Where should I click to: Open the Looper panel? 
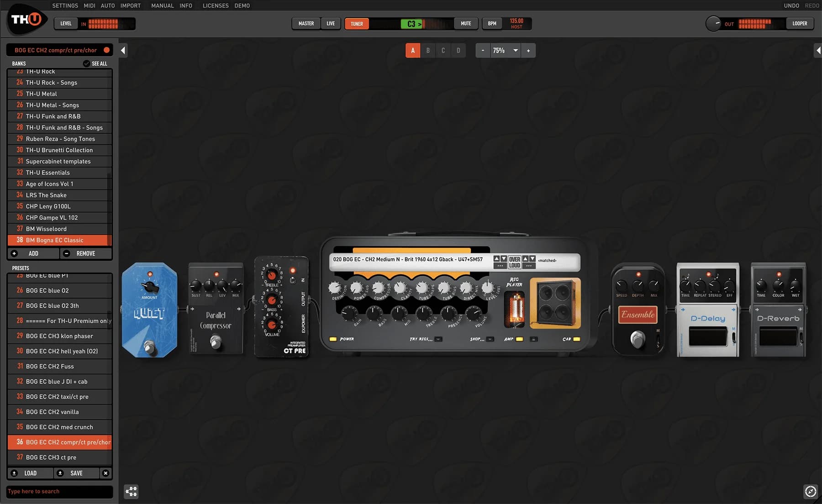tap(800, 23)
